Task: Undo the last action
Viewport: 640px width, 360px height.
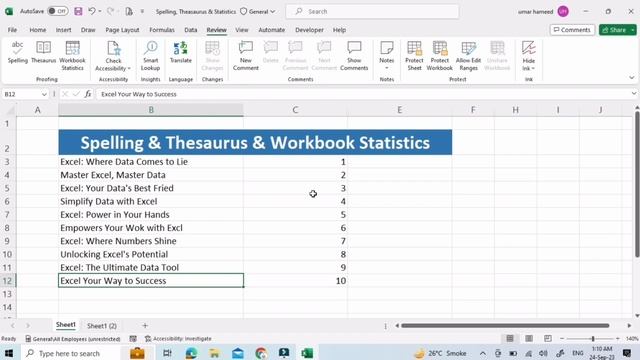Action: (92, 11)
